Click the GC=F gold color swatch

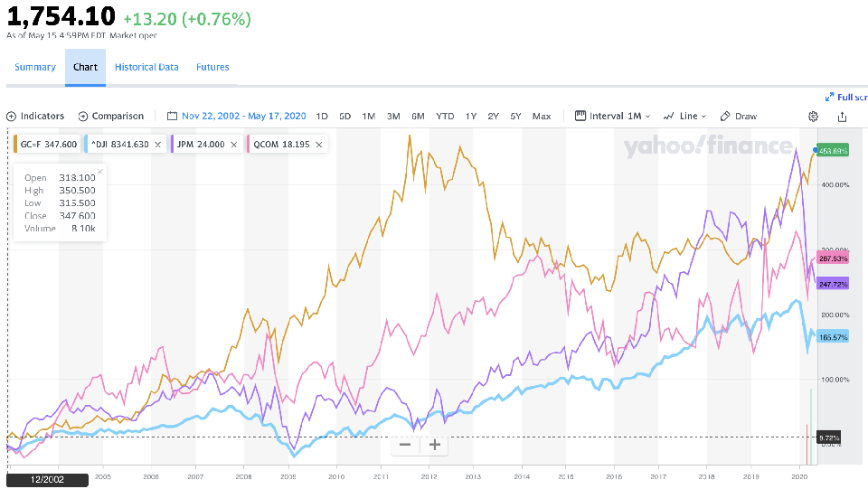click(15, 144)
